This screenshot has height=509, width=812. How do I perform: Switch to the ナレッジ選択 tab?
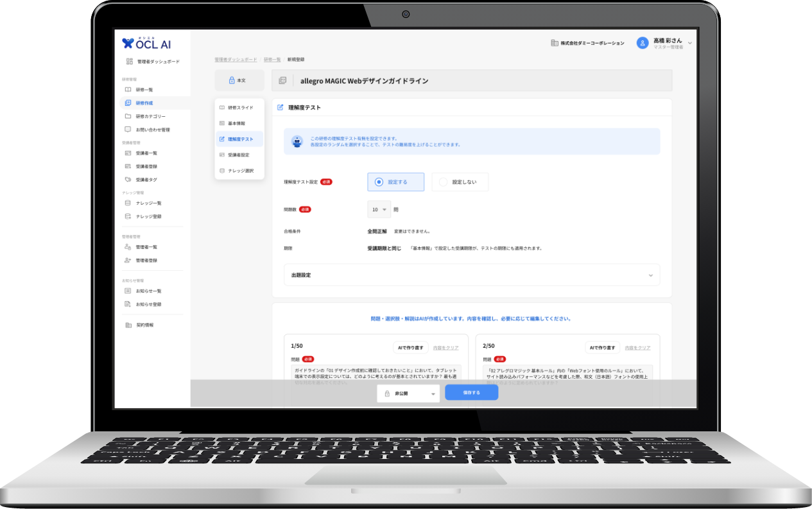point(241,171)
